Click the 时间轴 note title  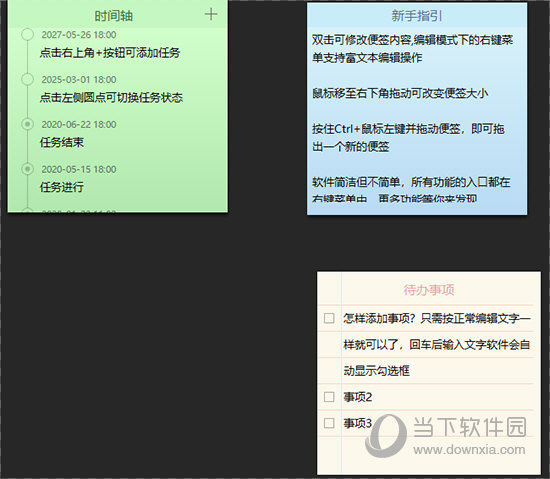(x=114, y=16)
